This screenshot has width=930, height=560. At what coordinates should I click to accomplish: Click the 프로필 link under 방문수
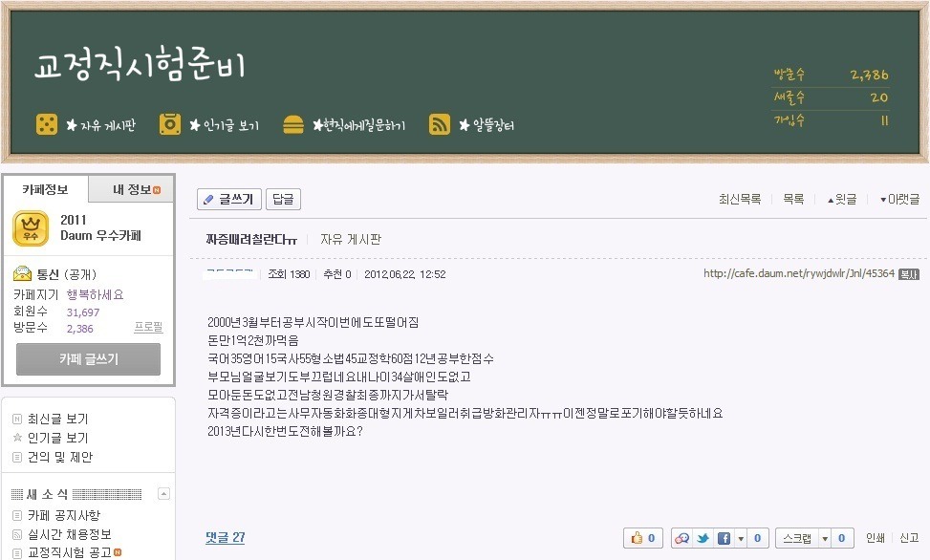tap(148, 329)
